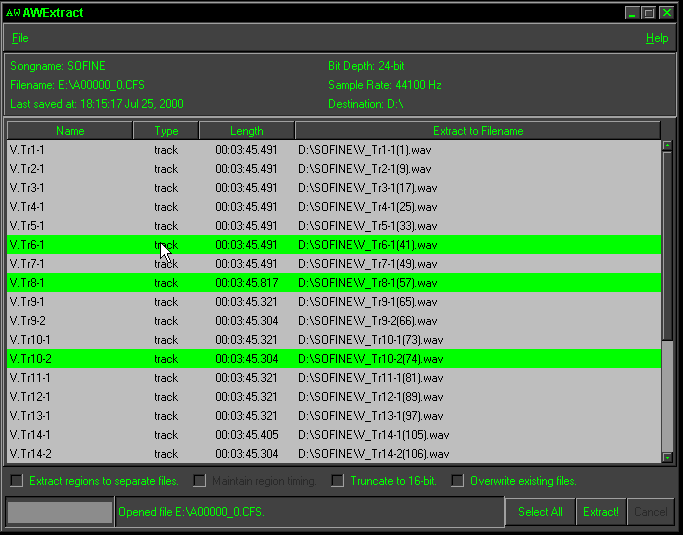This screenshot has height=535, width=683.
Task: Select the V.Tr4-1 track row
Action: [x=334, y=207]
